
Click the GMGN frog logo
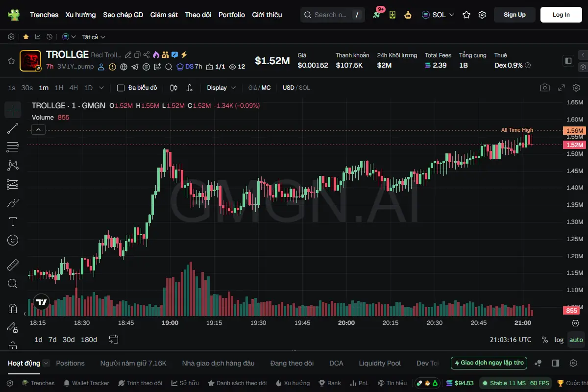[x=14, y=15]
